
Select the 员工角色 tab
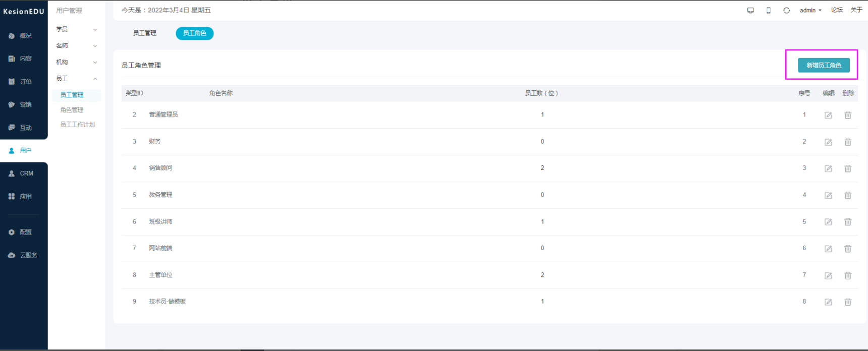194,33
